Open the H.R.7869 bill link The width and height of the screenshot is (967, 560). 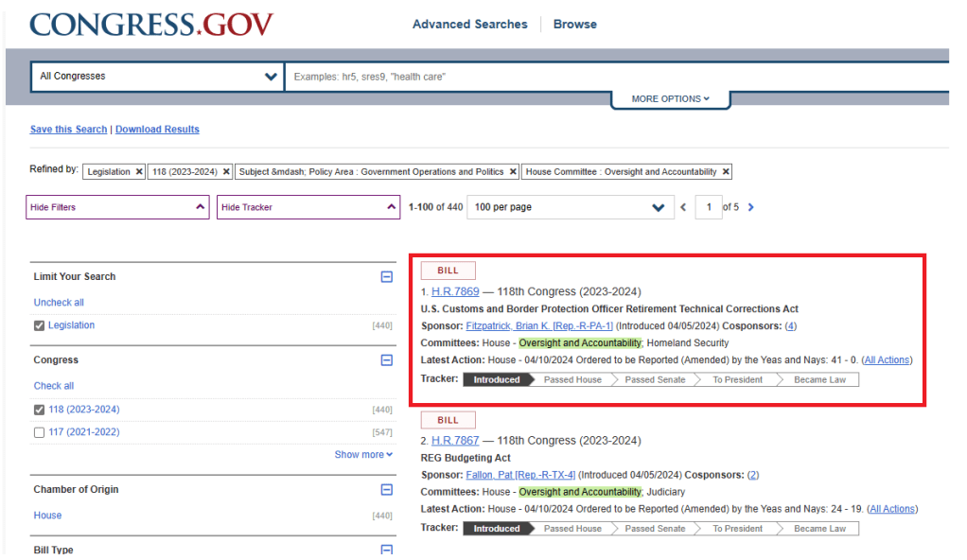(455, 292)
